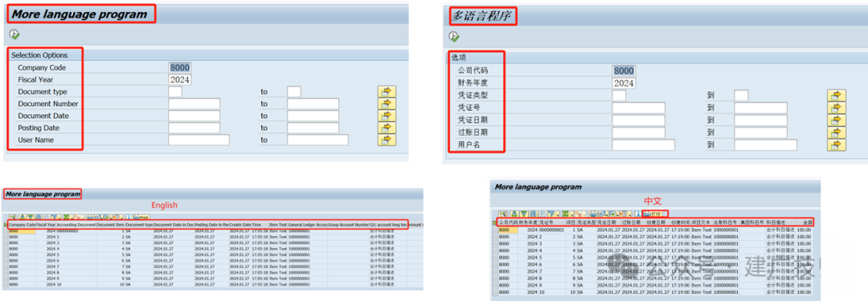868x301 pixels.
Task: Click 财务年度 field showing 2024
Action: pyautogui.click(x=624, y=83)
